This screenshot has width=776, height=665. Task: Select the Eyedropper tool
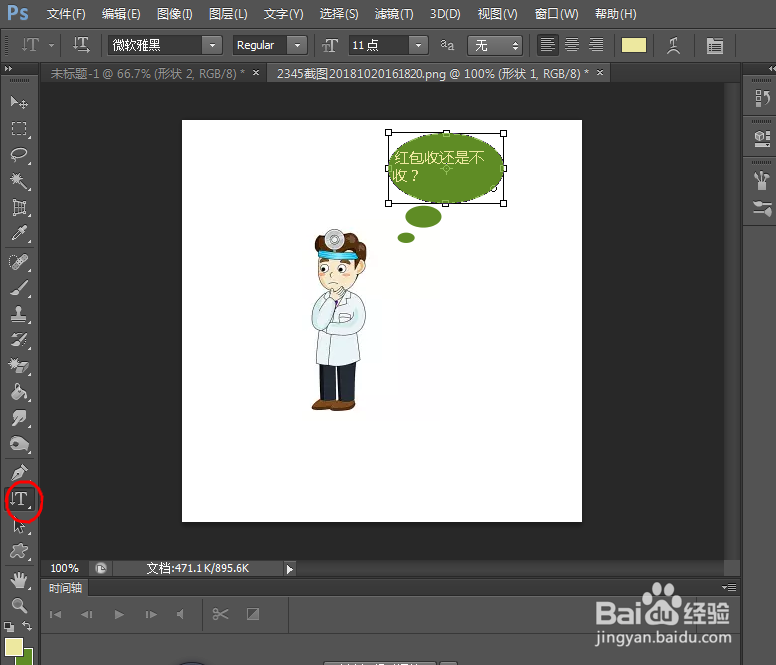coord(19,233)
